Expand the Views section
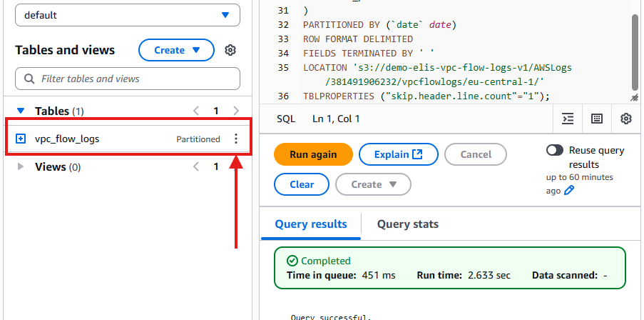This screenshot has width=644, height=320. pyautogui.click(x=21, y=167)
